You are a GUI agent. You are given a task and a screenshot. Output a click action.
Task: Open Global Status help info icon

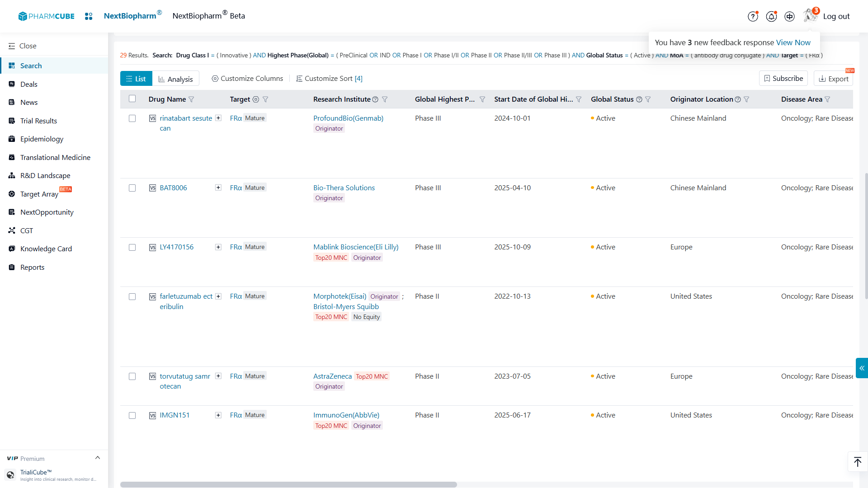click(639, 99)
